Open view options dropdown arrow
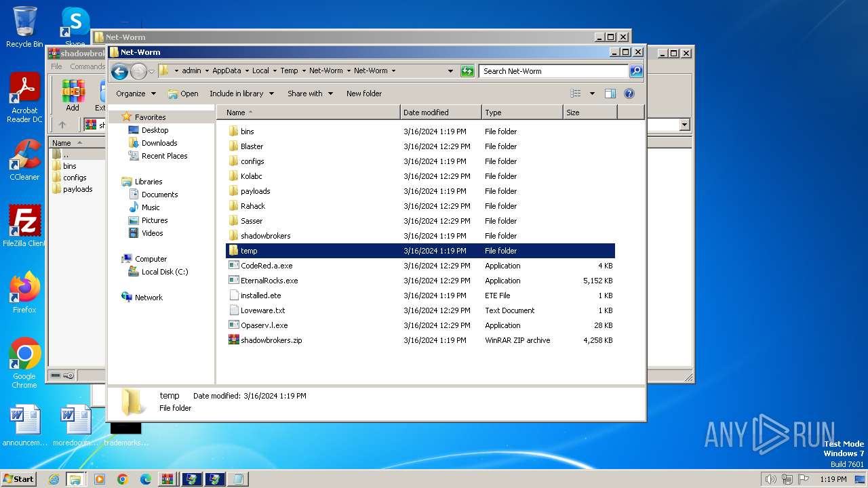 pos(592,94)
